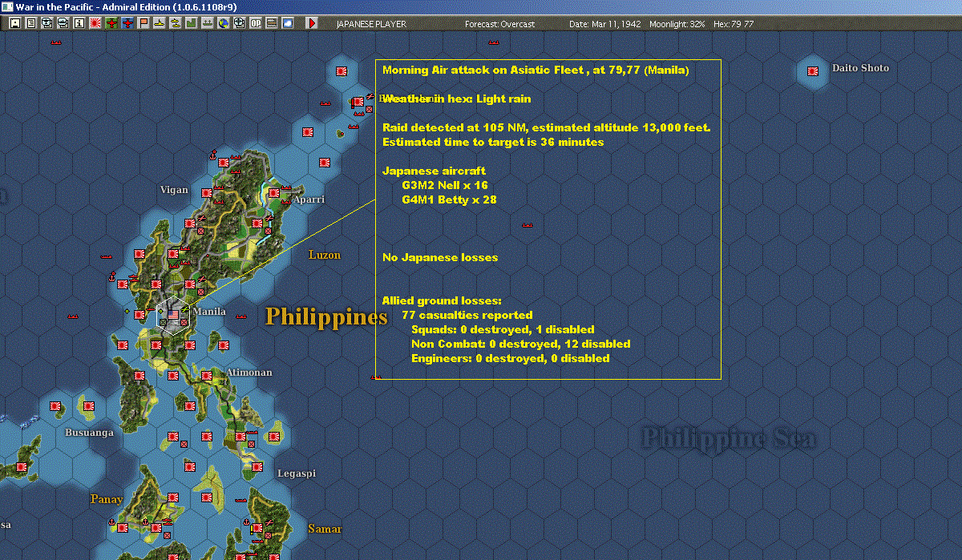Open the information 'i' icon
962x560 pixels.
[79, 23]
